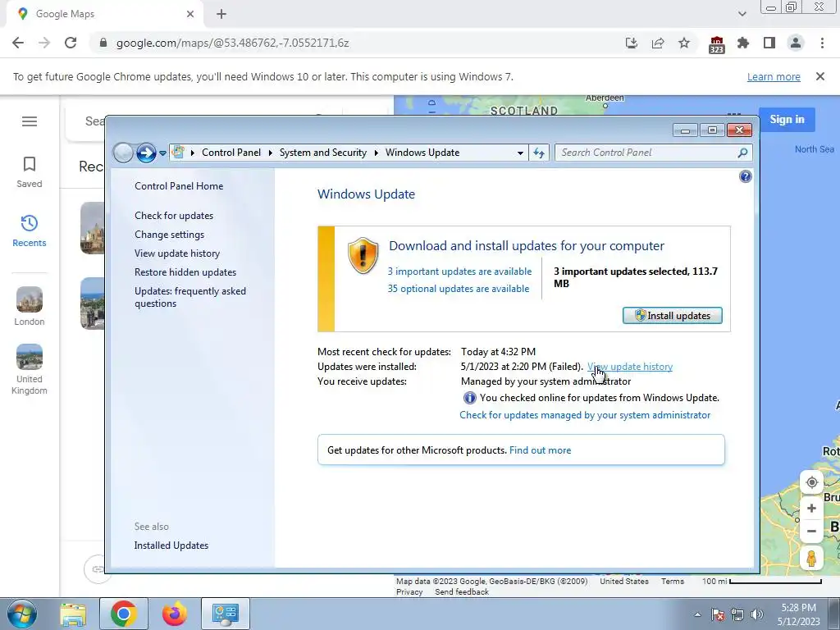Viewport: 840px width, 630px height.
Task: Open Updates: frequently asked questions
Action: point(190,297)
